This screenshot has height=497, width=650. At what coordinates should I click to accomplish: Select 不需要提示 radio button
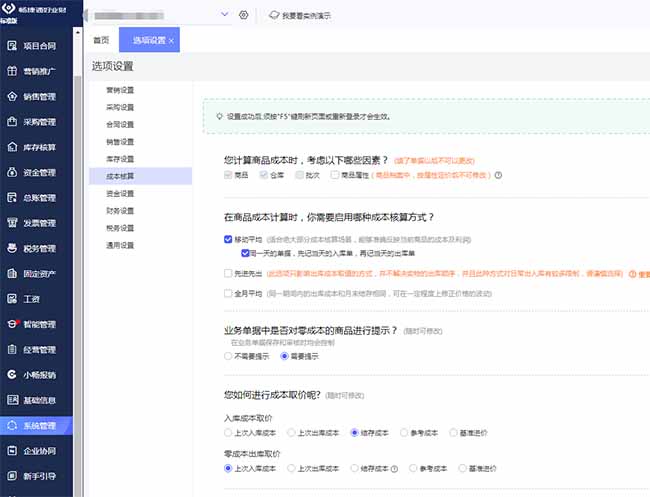[x=228, y=356]
